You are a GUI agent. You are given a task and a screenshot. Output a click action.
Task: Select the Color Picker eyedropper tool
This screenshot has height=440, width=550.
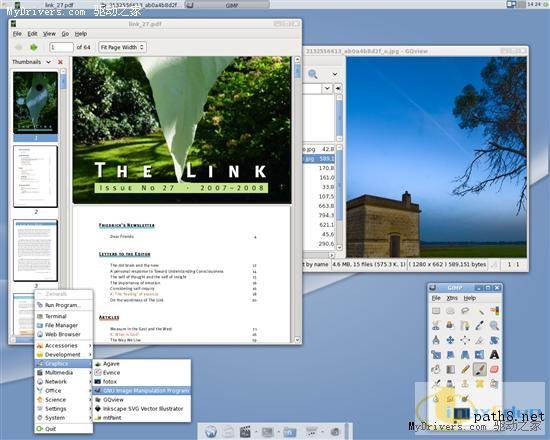479,326
